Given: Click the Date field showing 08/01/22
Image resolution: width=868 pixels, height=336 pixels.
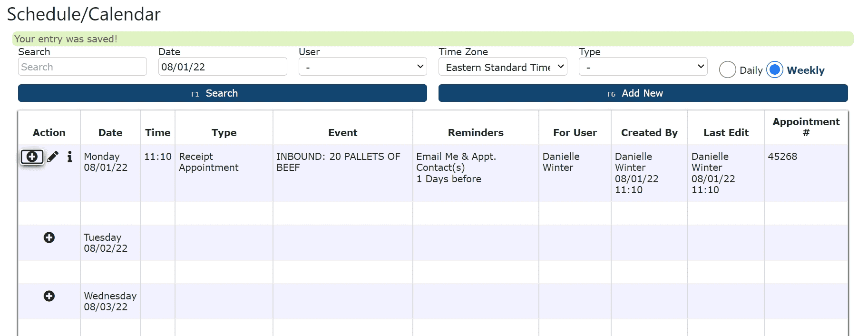Looking at the screenshot, I should pyautogui.click(x=222, y=67).
